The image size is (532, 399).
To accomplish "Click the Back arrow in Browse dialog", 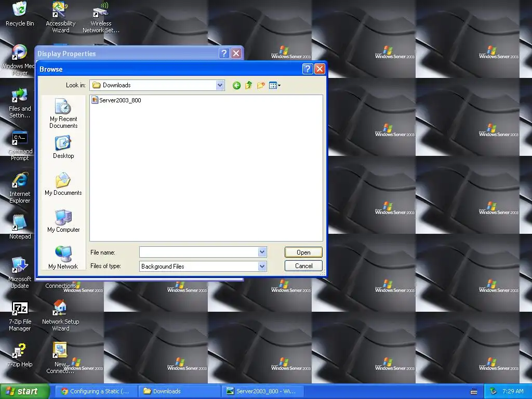I will [x=236, y=86].
